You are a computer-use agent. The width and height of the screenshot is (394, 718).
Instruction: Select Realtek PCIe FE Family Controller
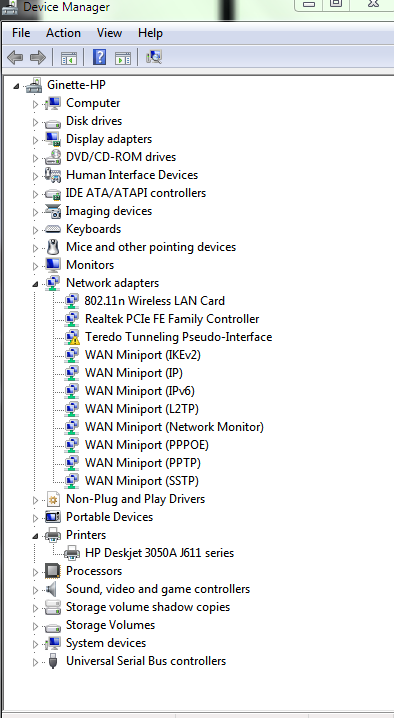tap(172, 319)
